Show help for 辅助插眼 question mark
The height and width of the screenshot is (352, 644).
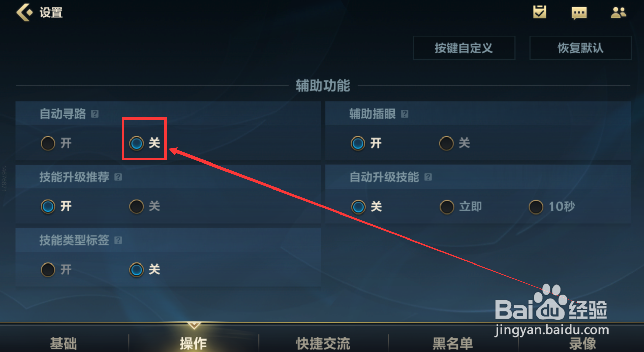pos(405,114)
